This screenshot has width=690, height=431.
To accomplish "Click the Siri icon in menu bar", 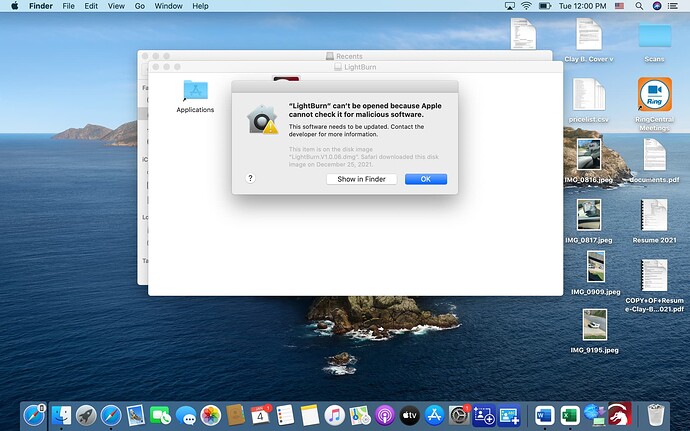I will pyautogui.click(x=657, y=6).
